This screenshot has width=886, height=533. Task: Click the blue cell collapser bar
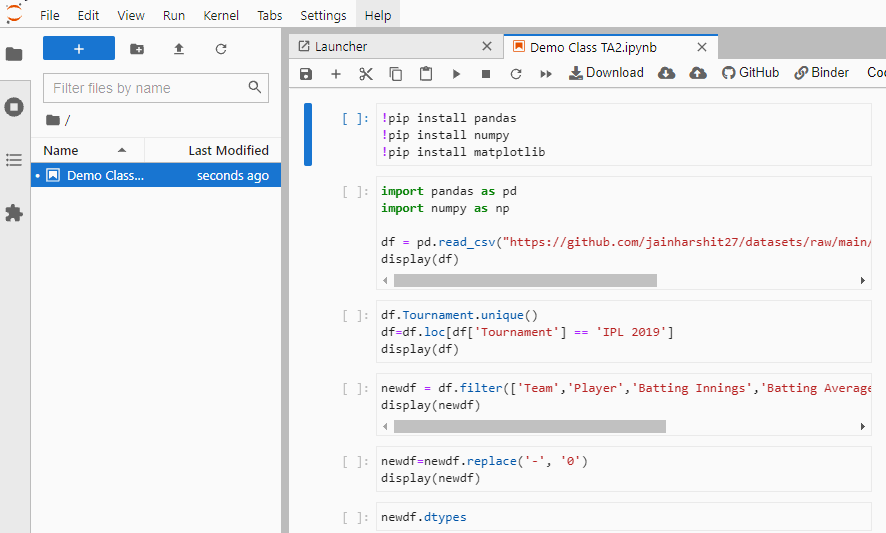[308, 135]
